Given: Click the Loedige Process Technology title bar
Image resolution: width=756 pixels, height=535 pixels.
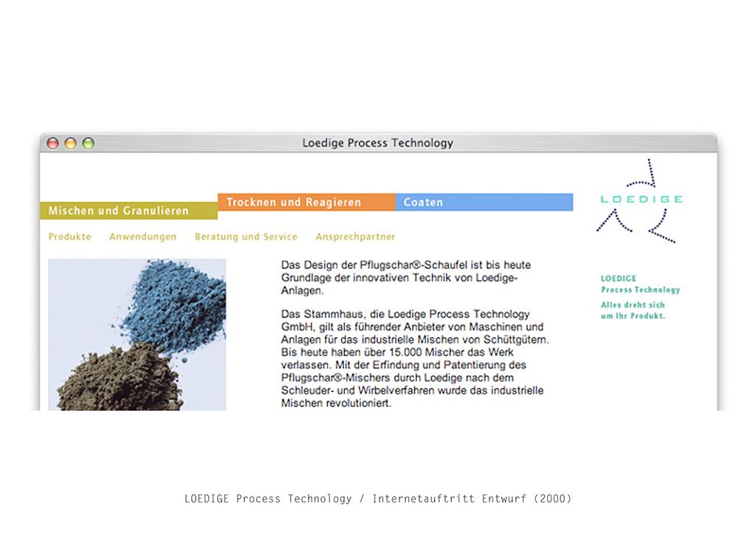Looking at the screenshot, I should coord(378,143).
